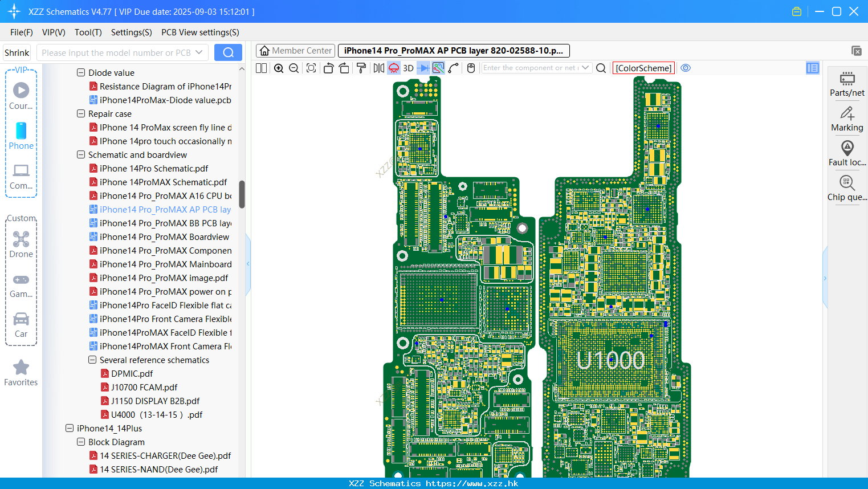This screenshot has width=868, height=489.
Task: Click the mouse settings icon
Action: [x=471, y=68]
